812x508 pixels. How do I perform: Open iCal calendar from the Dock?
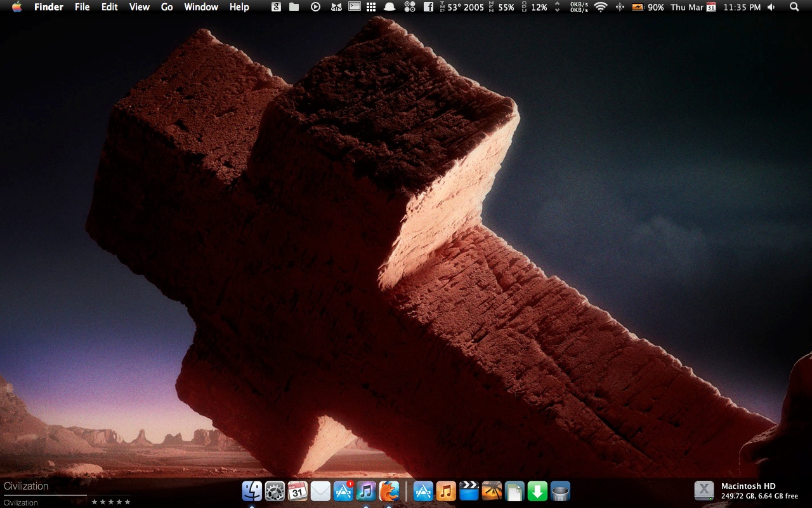(x=298, y=491)
